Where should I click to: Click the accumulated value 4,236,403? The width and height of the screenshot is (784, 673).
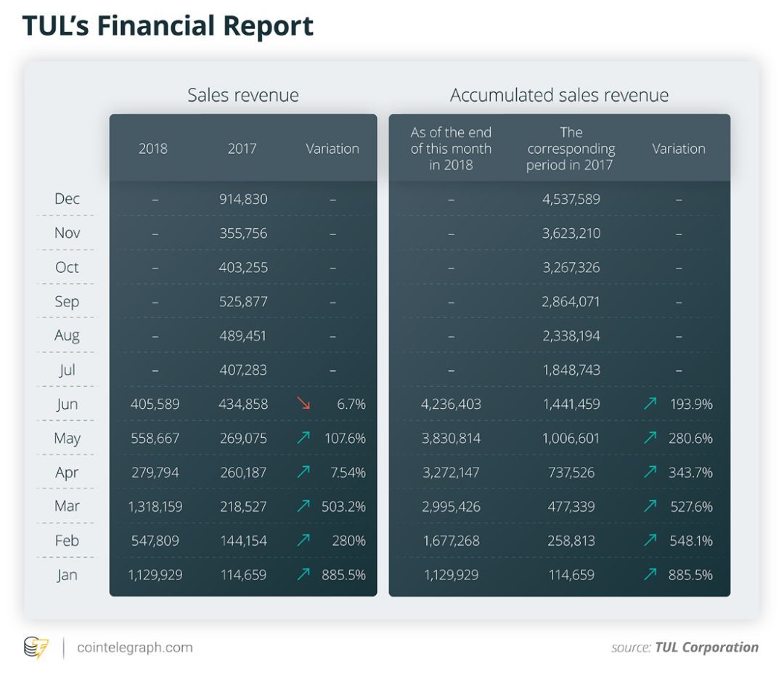click(x=451, y=404)
